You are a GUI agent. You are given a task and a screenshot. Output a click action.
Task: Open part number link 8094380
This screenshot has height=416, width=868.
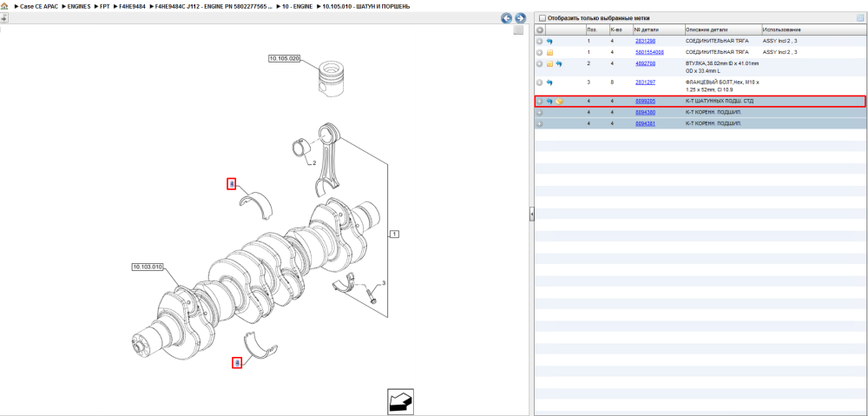[646, 112]
